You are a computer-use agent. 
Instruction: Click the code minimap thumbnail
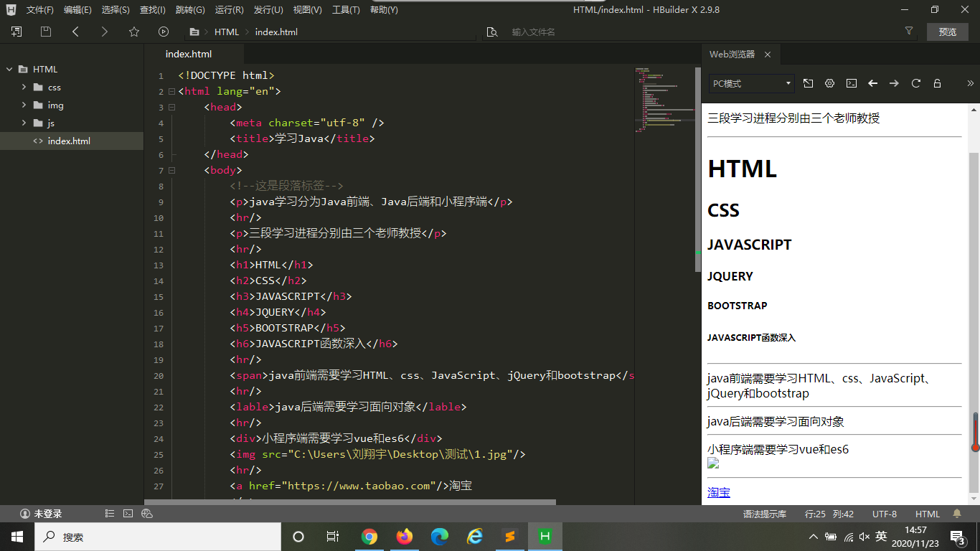[x=664, y=100]
